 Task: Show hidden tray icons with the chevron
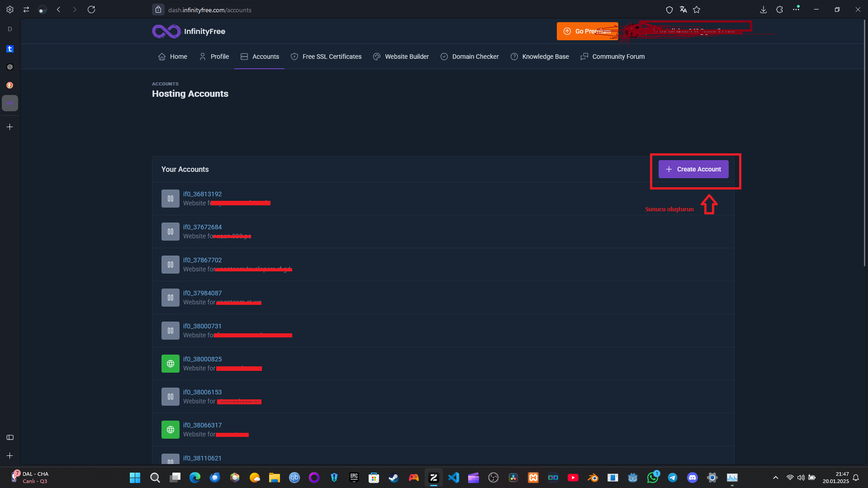[776, 478]
